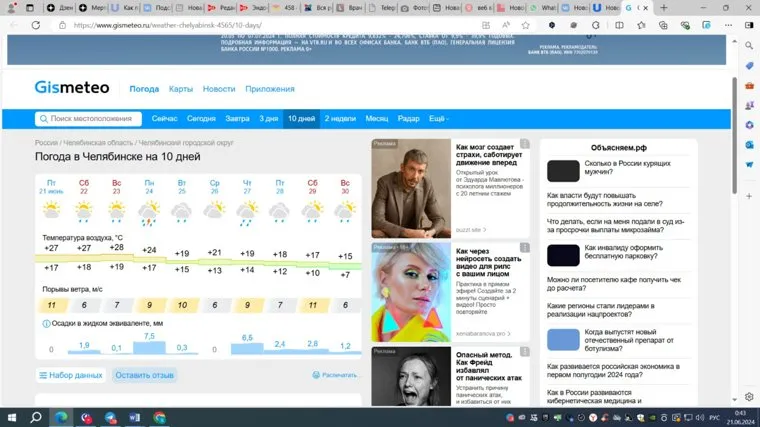
Task: Click the print icon next to Распечатать
Action: coord(316,375)
